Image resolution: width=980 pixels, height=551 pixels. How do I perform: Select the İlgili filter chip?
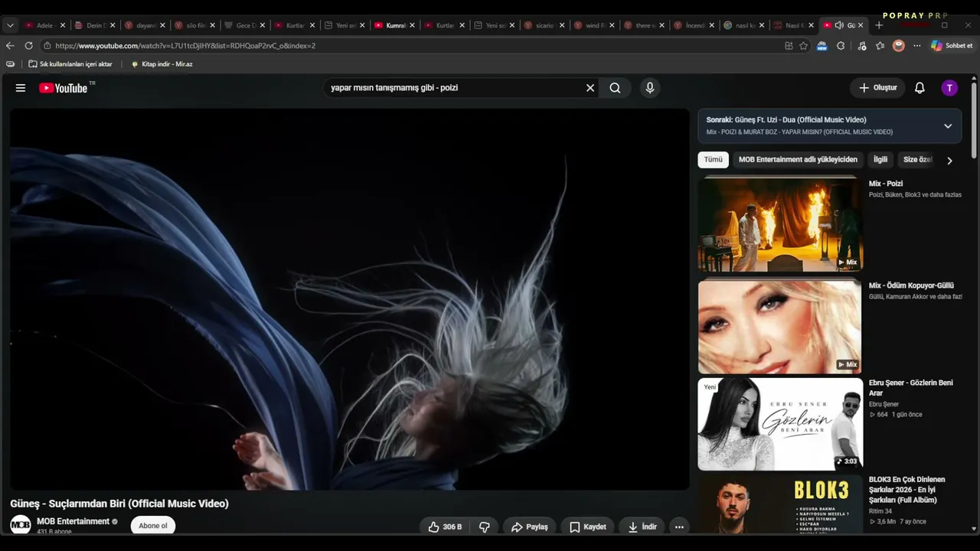[x=880, y=159]
